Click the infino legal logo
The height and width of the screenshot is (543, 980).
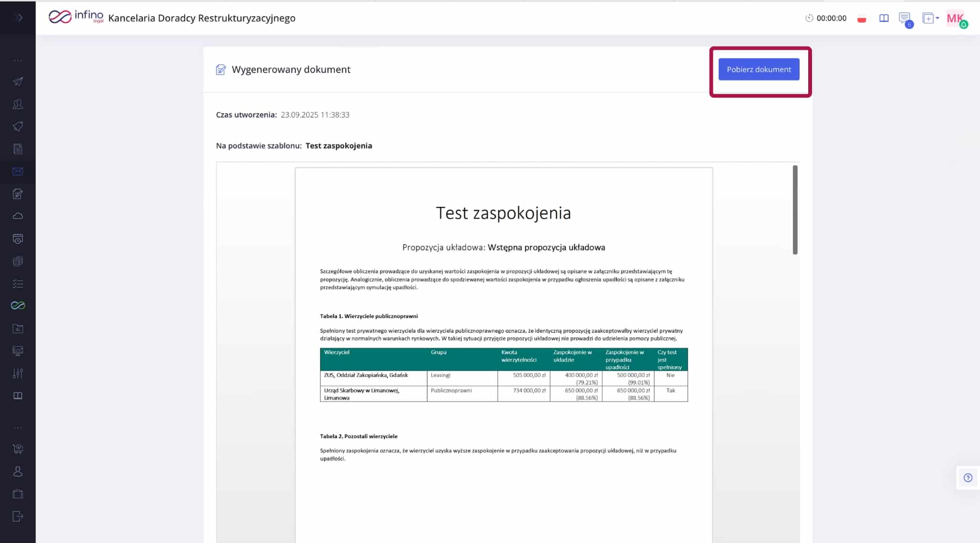(x=76, y=17)
